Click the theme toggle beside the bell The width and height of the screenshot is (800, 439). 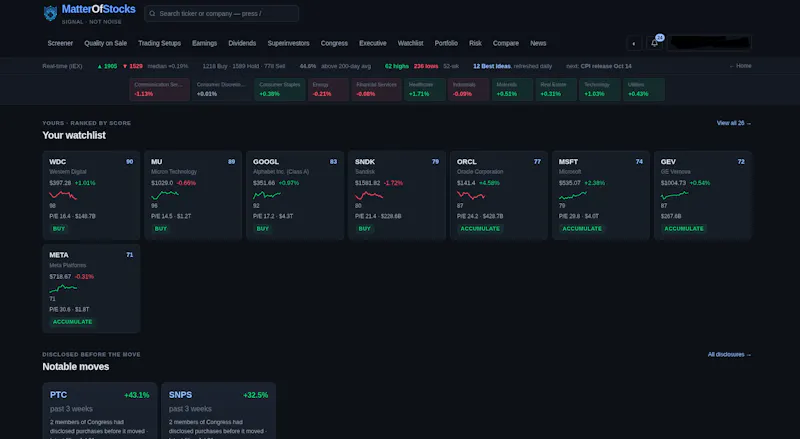tap(634, 43)
